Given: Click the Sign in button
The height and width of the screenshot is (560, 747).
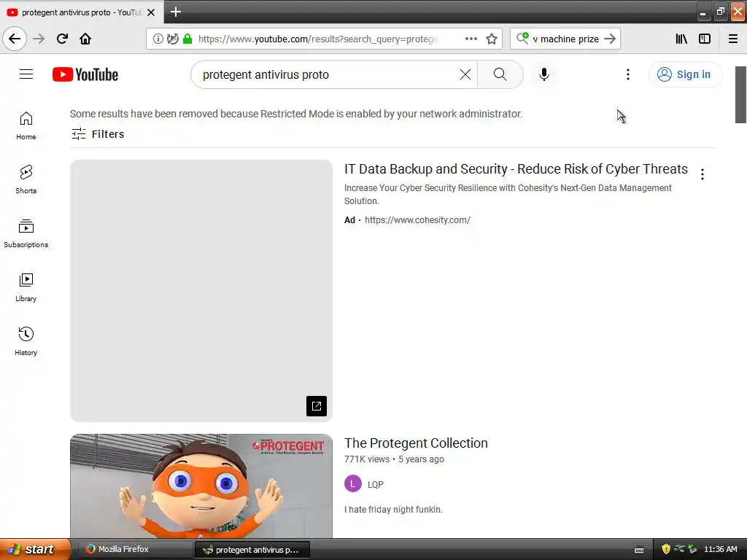Looking at the screenshot, I should (x=685, y=74).
